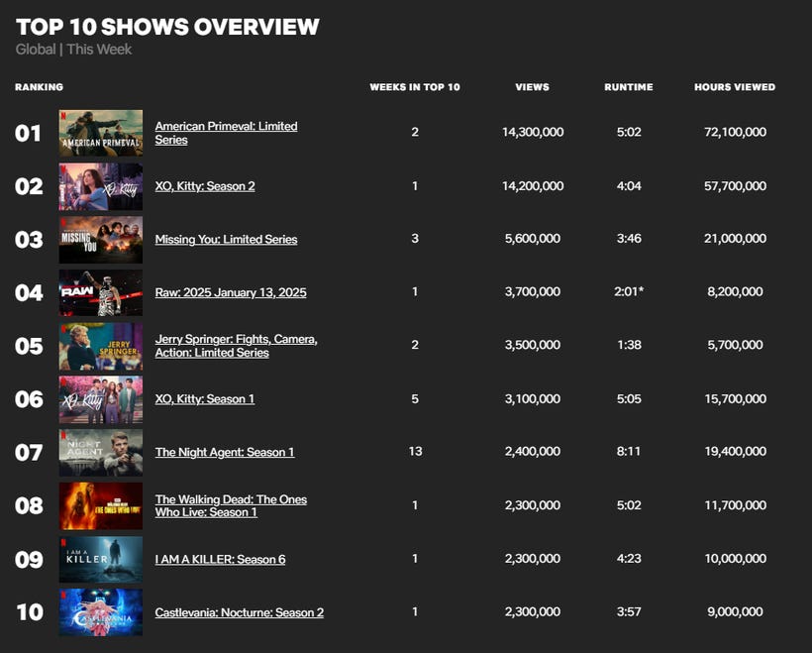Viewport: 812px width, 653px height.
Task: Click the 9,000,000 hours viewed value
Action: 736,611
